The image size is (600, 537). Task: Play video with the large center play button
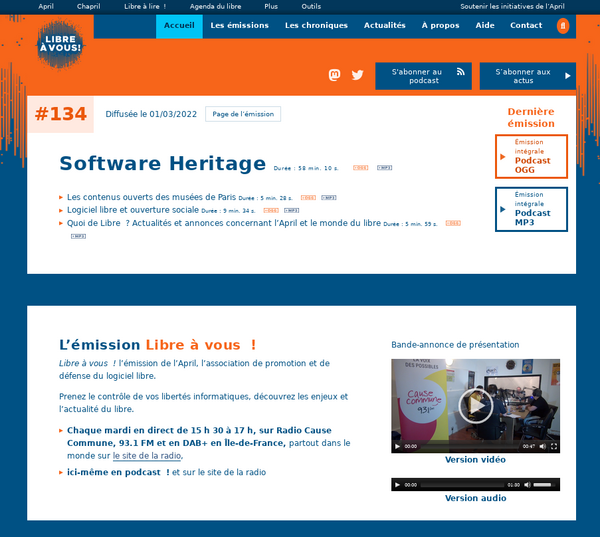click(475, 404)
